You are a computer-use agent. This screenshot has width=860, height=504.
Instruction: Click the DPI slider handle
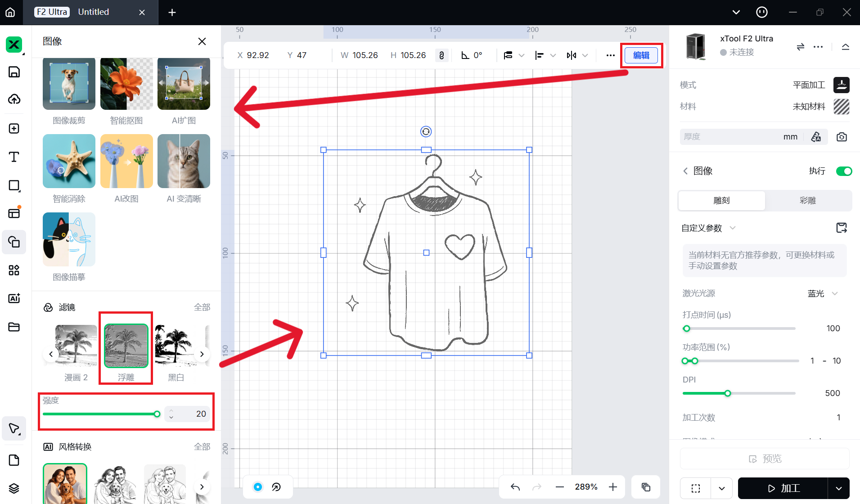(x=728, y=393)
